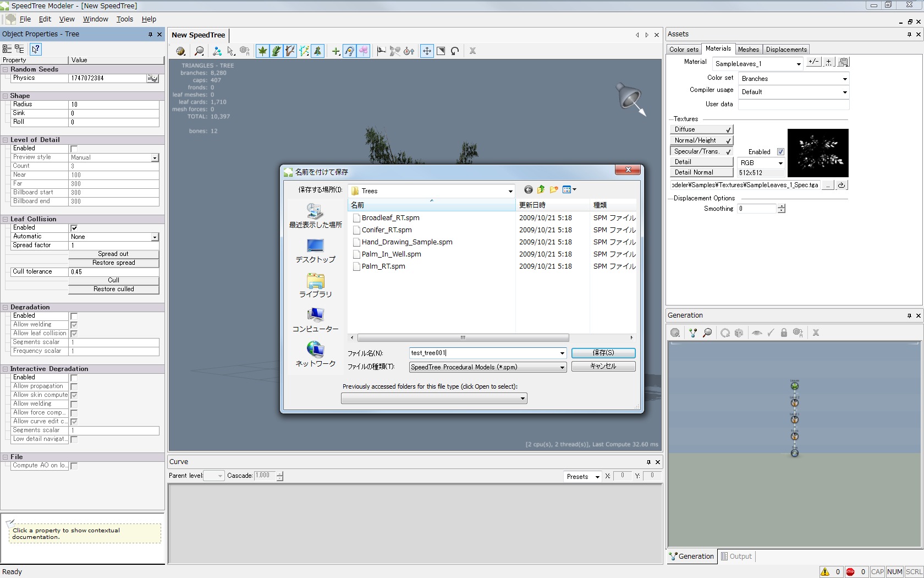Toggle the maple leaf visibility icon

263,51
